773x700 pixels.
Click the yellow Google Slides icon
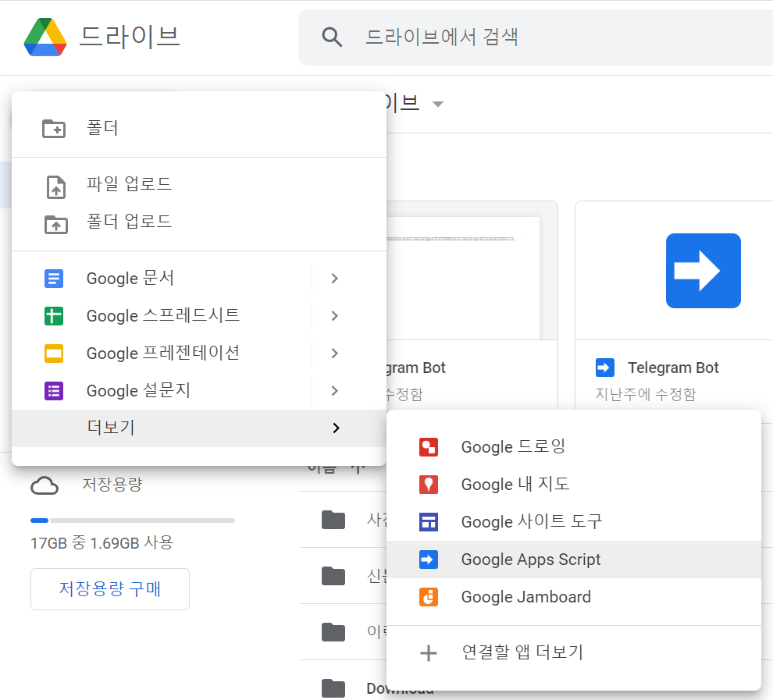tap(54, 354)
